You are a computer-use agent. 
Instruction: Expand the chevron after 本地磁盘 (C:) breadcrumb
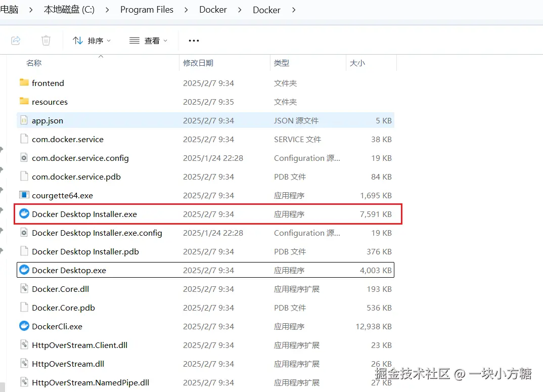point(107,10)
